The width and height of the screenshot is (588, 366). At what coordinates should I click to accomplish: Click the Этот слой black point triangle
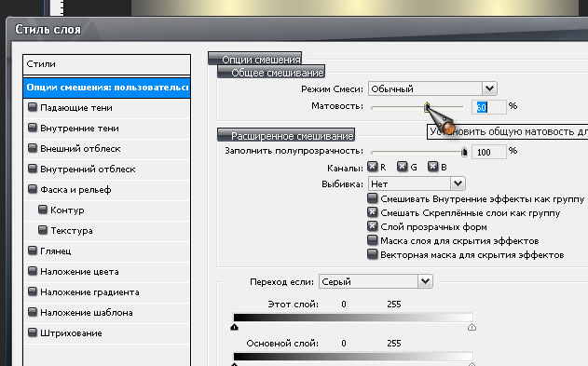click(235, 327)
